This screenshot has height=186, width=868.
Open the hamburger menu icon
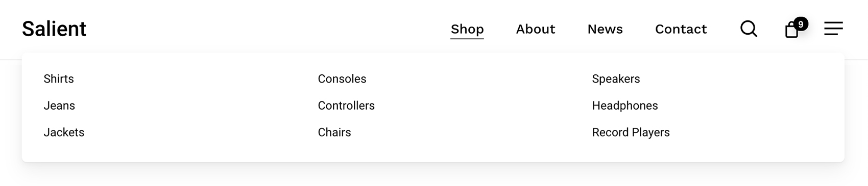(833, 29)
